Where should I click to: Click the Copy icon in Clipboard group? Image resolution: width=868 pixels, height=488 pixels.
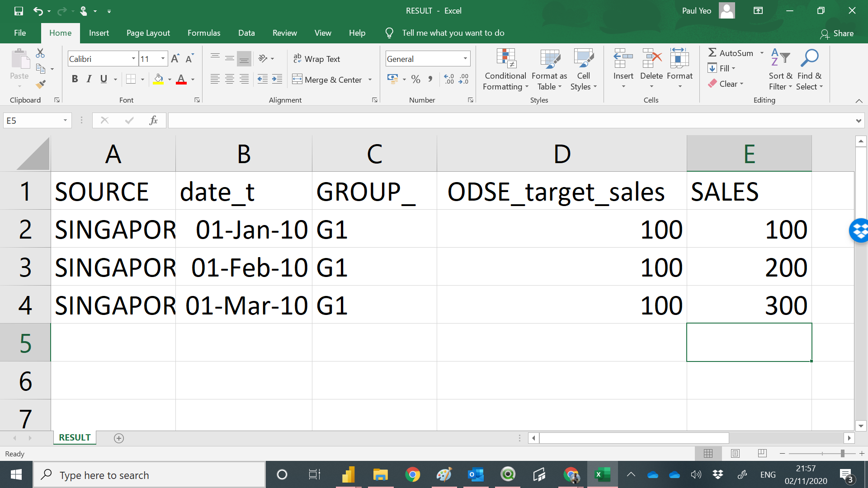[41, 69]
